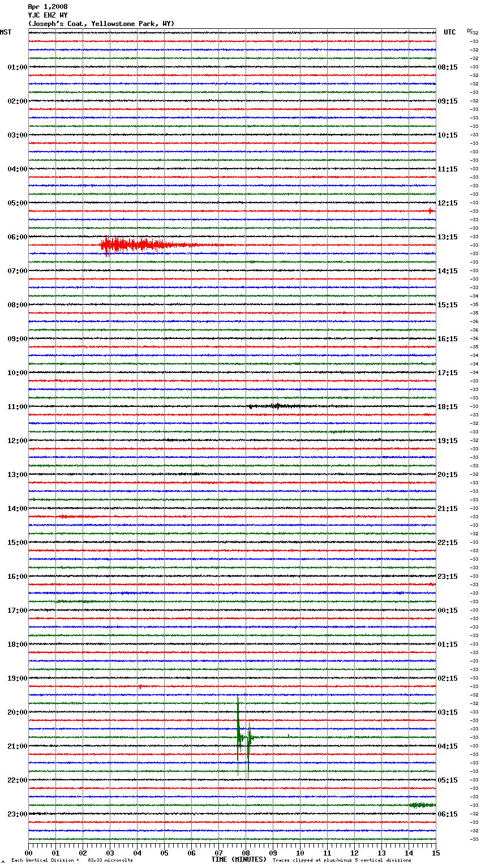Click the 21:15 UTC time label
The height and width of the screenshot is (868, 481).
[448, 509]
